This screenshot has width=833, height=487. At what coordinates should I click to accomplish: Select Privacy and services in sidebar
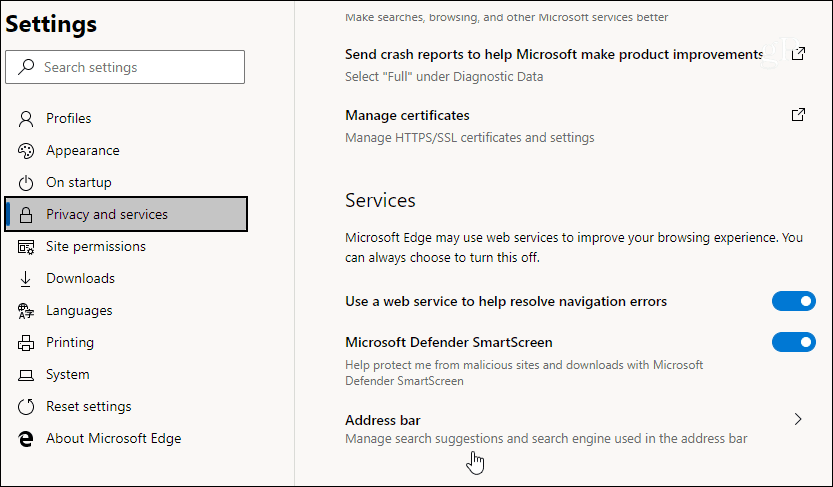(x=126, y=214)
